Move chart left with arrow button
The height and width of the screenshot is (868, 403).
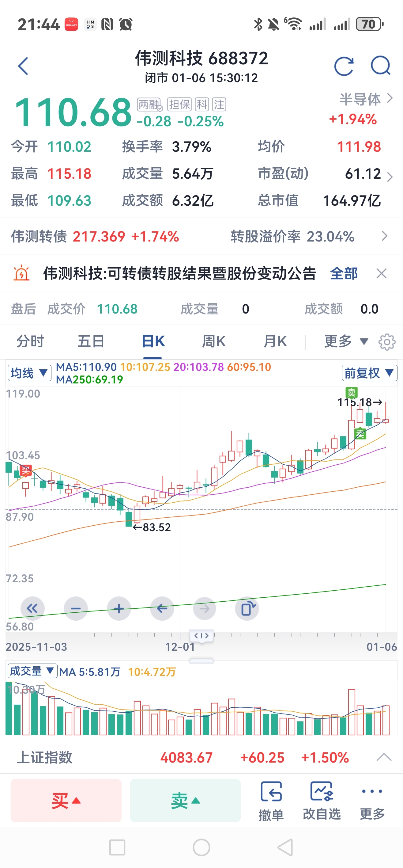click(162, 608)
